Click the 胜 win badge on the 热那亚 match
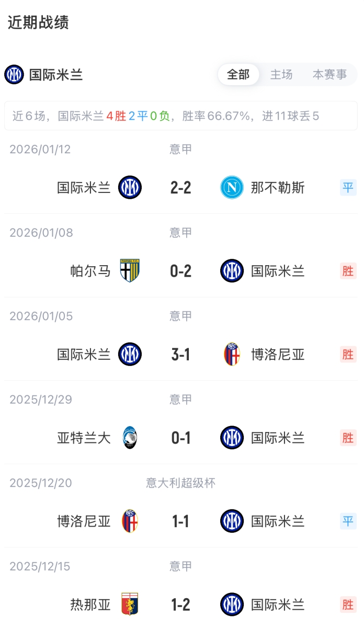364x628 pixels. (348, 604)
